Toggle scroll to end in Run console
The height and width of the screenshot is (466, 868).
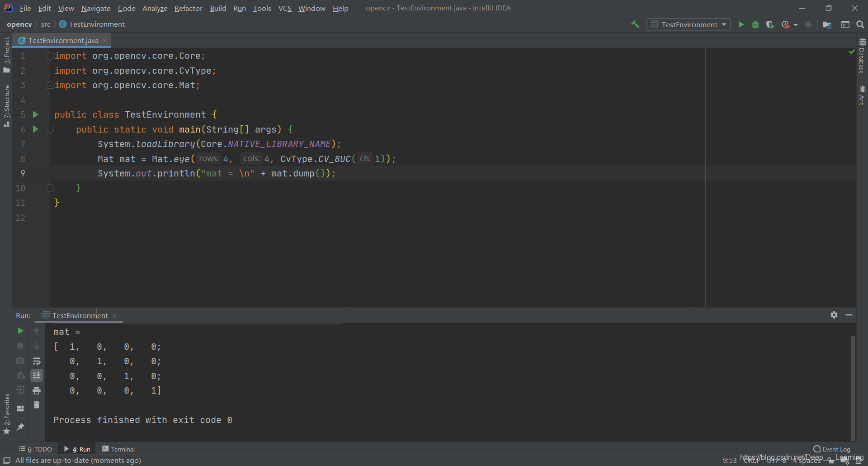coord(37,376)
